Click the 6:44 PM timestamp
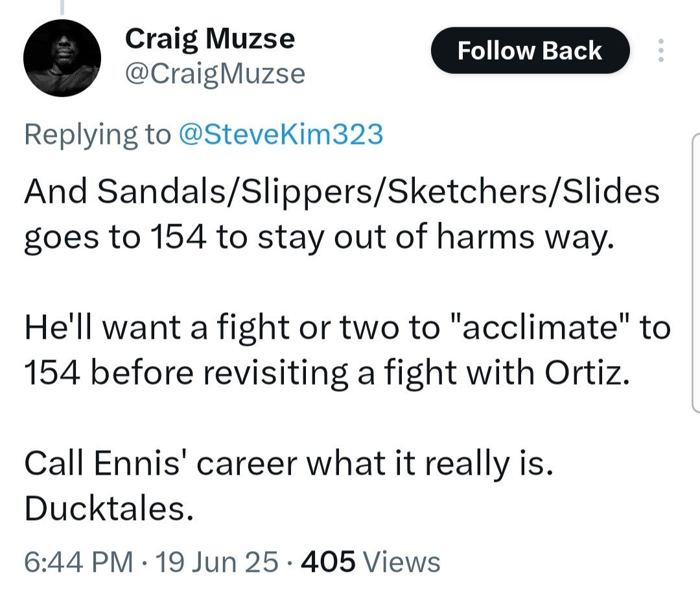Screen dimensions: 700x592 coord(78,562)
